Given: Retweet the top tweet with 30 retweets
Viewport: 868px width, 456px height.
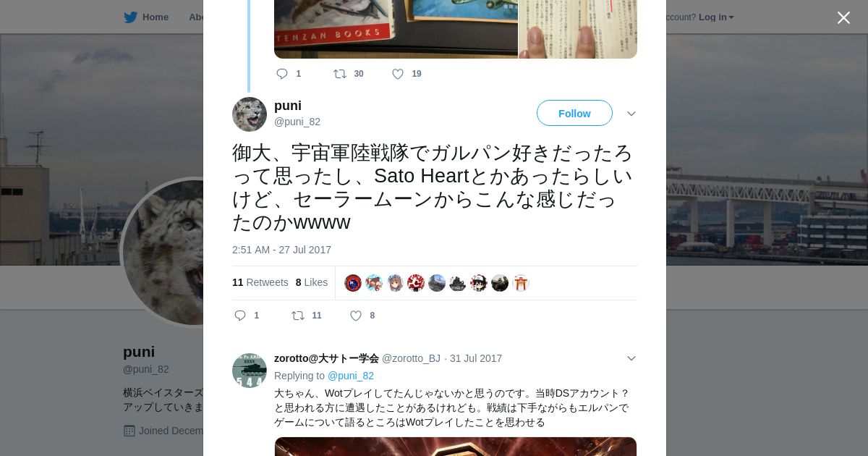Looking at the screenshot, I should (339, 74).
